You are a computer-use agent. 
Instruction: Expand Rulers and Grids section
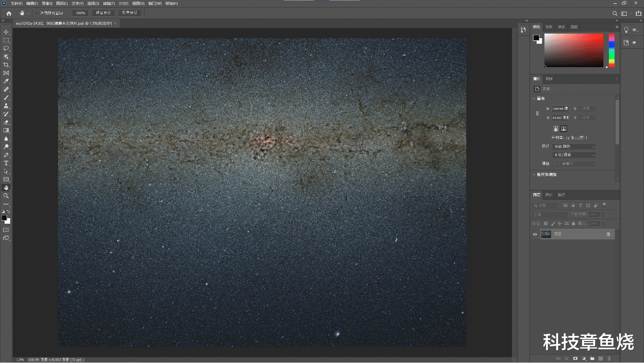[534, 174]
